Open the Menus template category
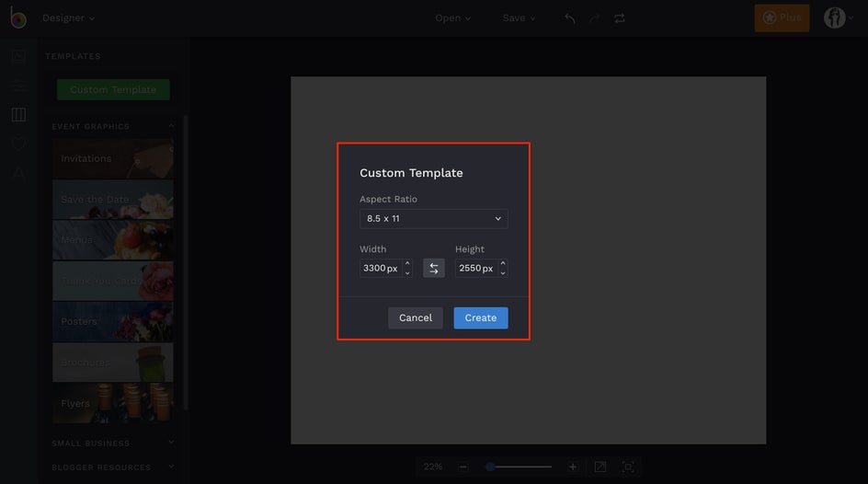The image size is (868, 484). [113, 240]
